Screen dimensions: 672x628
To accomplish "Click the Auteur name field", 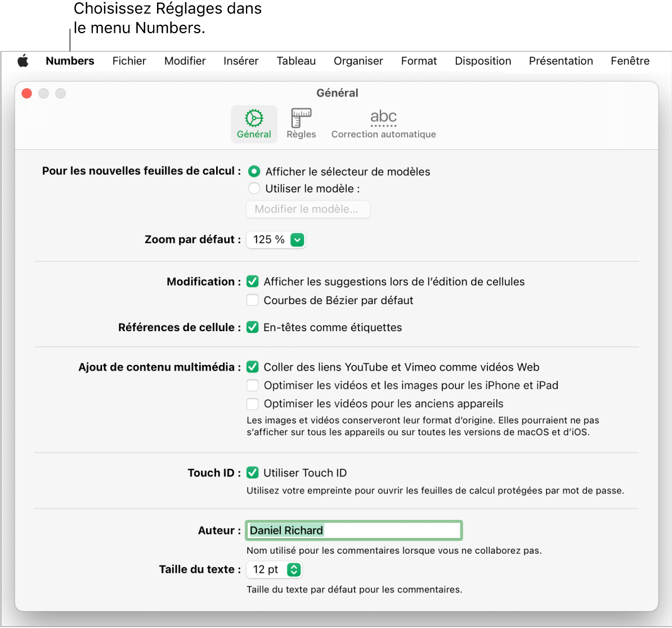I will (354, 531).
